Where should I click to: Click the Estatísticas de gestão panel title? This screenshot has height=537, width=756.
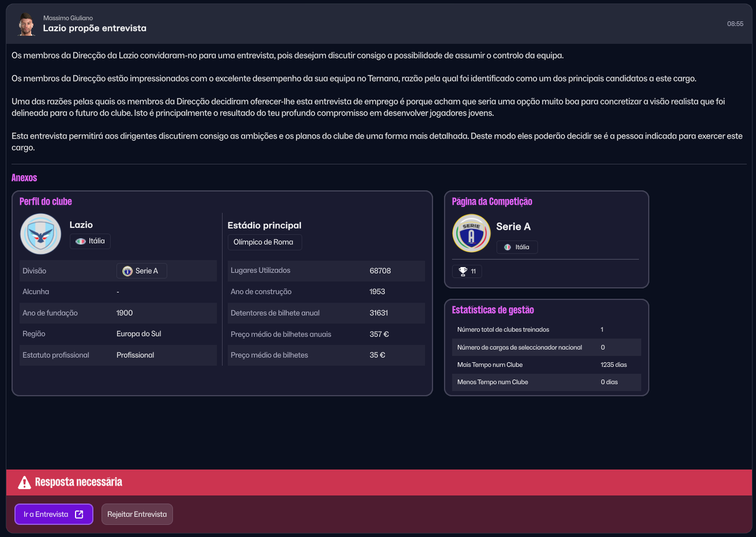click(x=493, y=310)
